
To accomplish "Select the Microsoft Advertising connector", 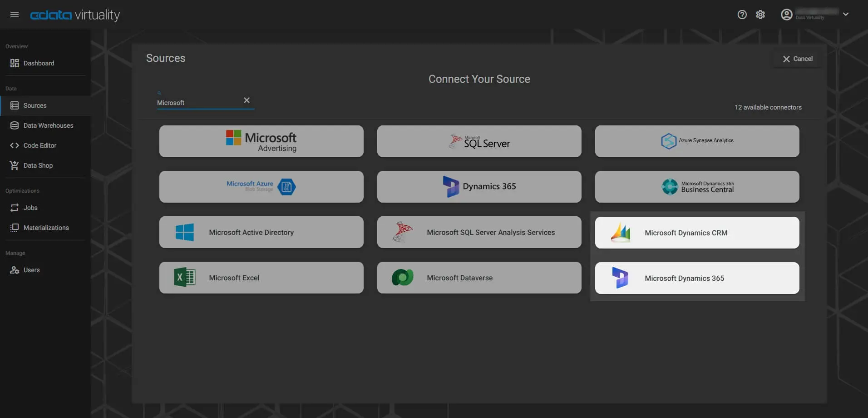I will (x=261, y=141).
